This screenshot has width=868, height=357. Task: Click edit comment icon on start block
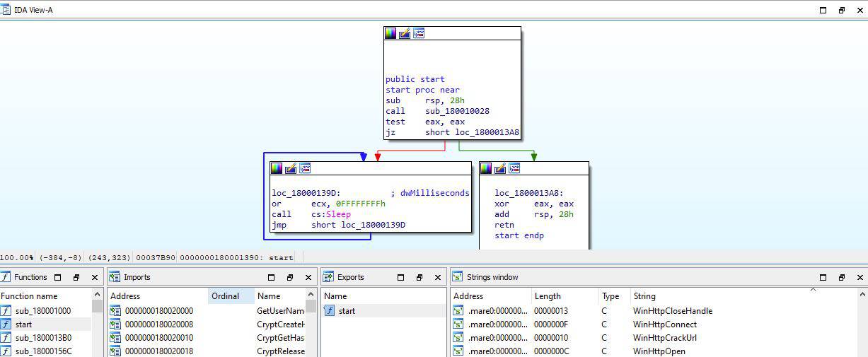(405, 33)
